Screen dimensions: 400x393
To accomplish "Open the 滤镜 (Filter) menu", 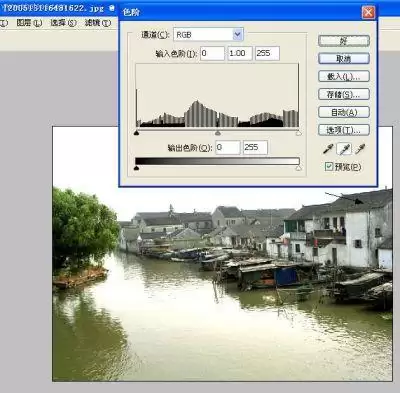I will 98,23.
